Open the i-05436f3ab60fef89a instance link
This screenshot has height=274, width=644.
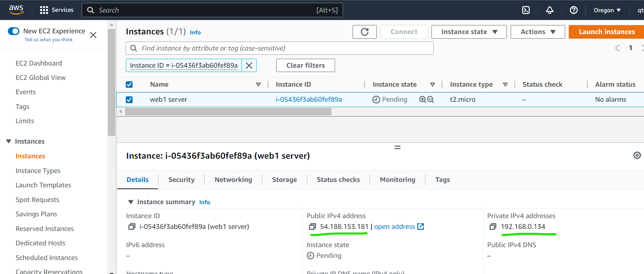coord(309,100)
